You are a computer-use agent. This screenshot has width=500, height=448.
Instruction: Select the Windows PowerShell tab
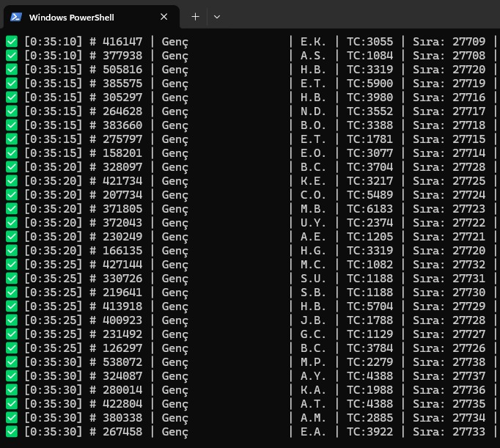coord(92,17)
